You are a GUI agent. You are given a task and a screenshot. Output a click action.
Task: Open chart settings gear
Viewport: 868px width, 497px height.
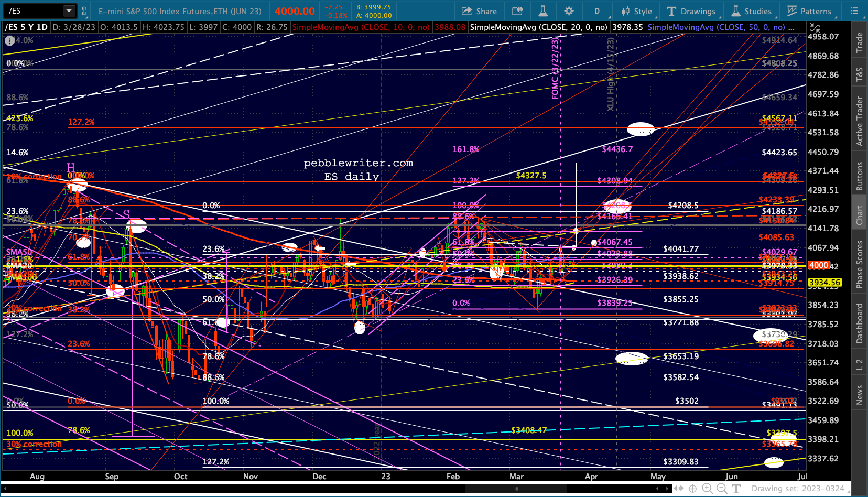point(569,11)
